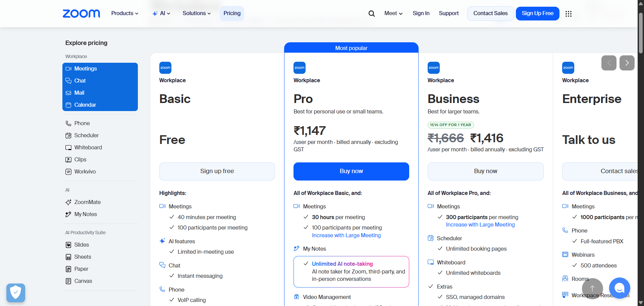Open the Pricing tab in header

click(232, 13)
